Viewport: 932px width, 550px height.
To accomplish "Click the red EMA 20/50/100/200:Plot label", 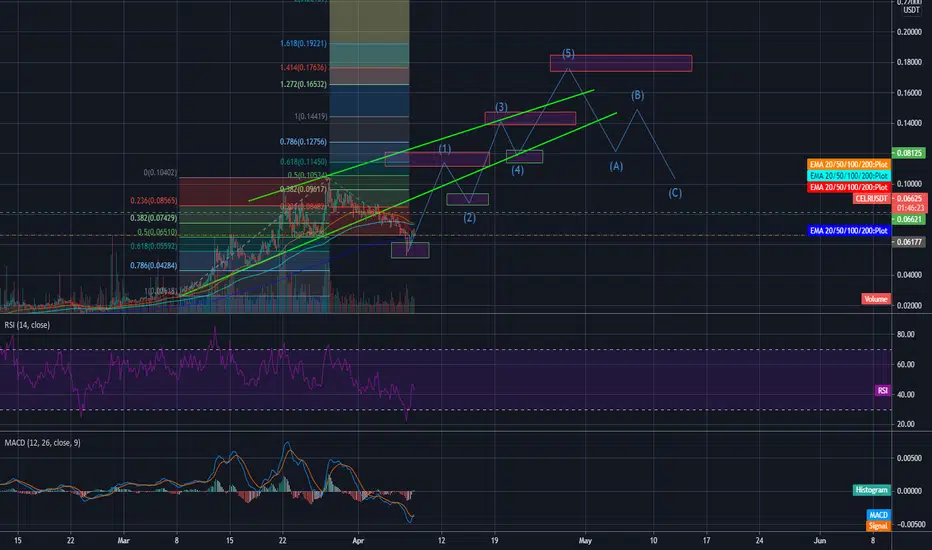I will [849, 187].
